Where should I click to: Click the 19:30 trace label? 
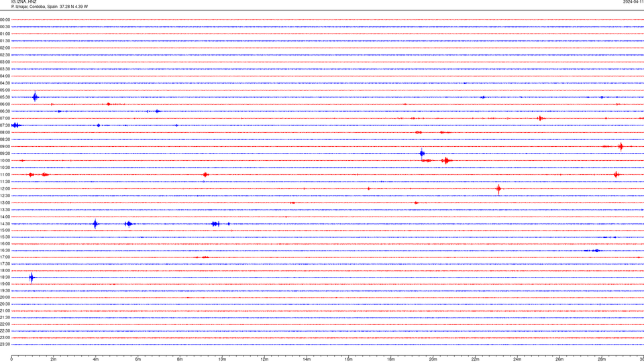tap(5, 290)
